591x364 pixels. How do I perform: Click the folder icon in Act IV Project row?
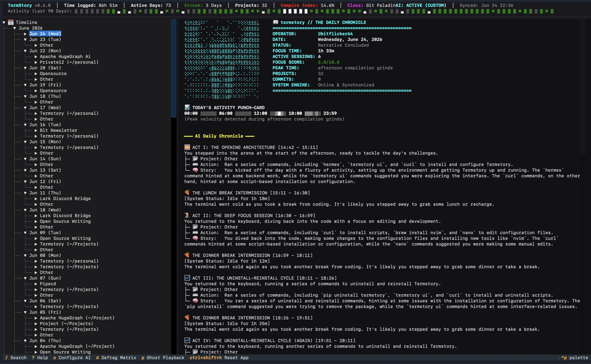coord(196,352)
